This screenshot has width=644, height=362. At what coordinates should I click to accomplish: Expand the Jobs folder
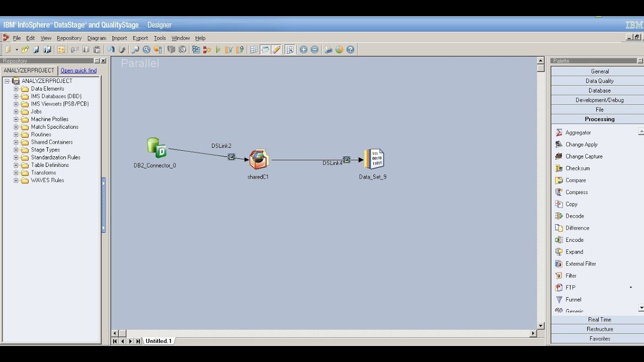click(16, 112)
